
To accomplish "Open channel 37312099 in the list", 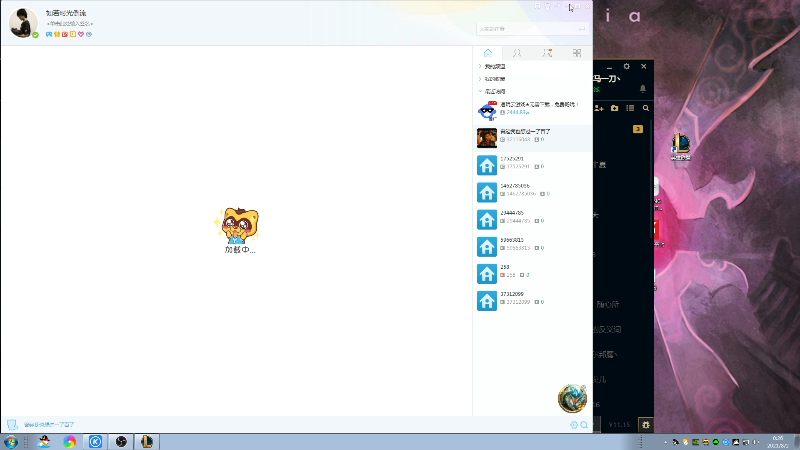I will click(533, 301).
